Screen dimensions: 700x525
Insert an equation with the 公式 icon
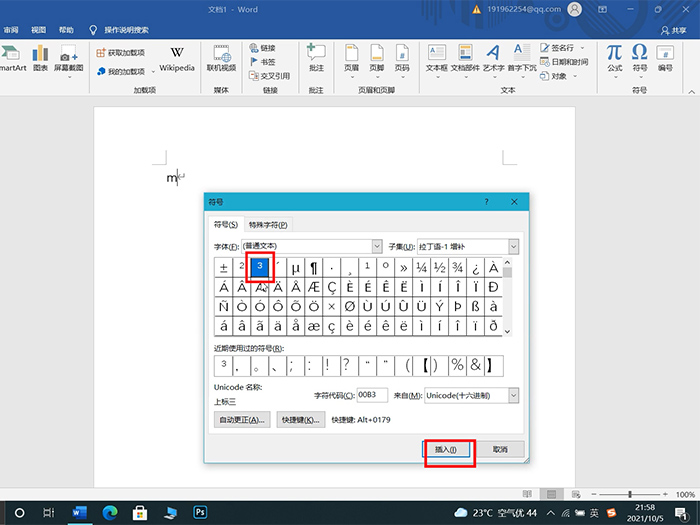[615, 60]
